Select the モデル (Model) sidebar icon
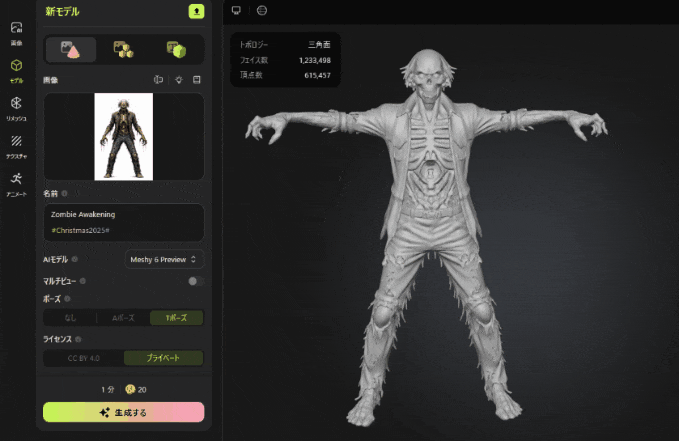Image resolution: width=679 pixels, height=441 pixels. [x=16, y=69]
